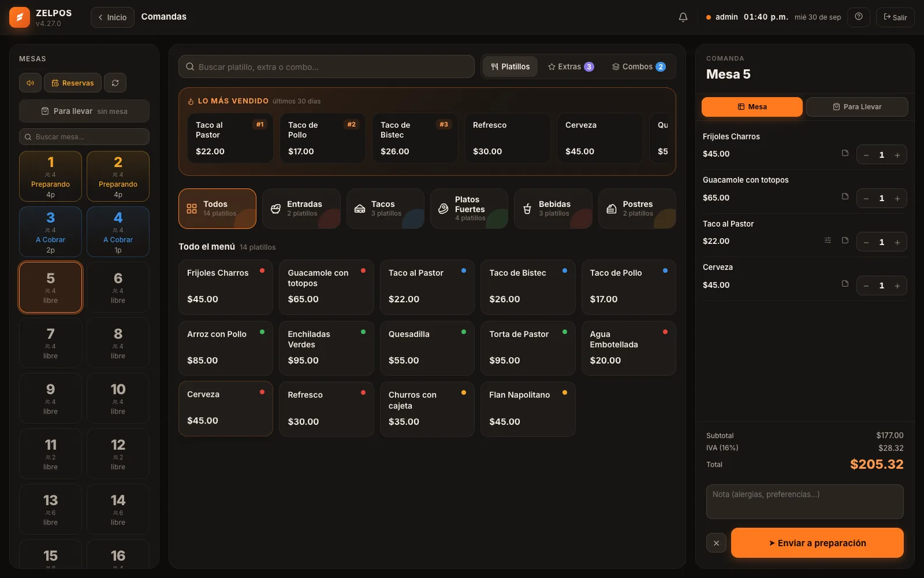Screen dimensions: 924x578
Task: Open the help icon in the top bar
Action: coord(859,17)
